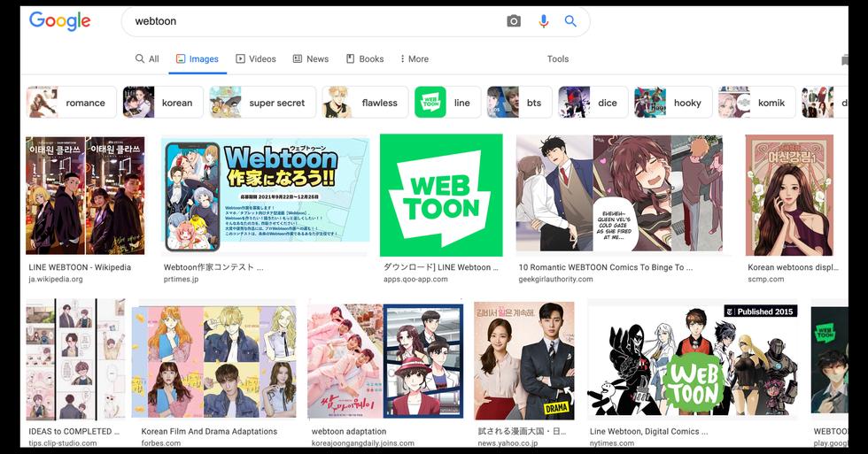This screenshot has width=868, height=454.
Task: Click IDEAS to COMPLETED title link
Action: tap(74, 431)
